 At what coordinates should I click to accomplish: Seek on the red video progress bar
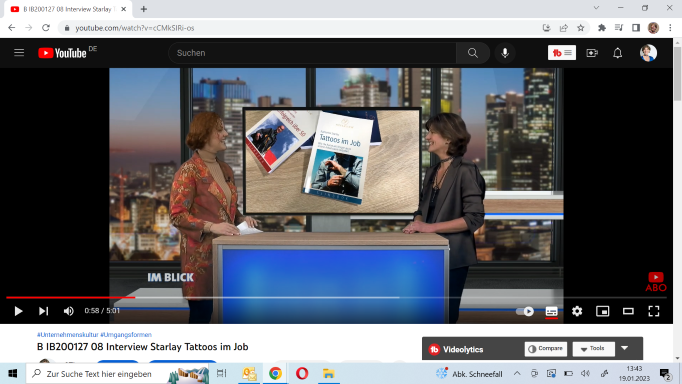coord(70,297)
